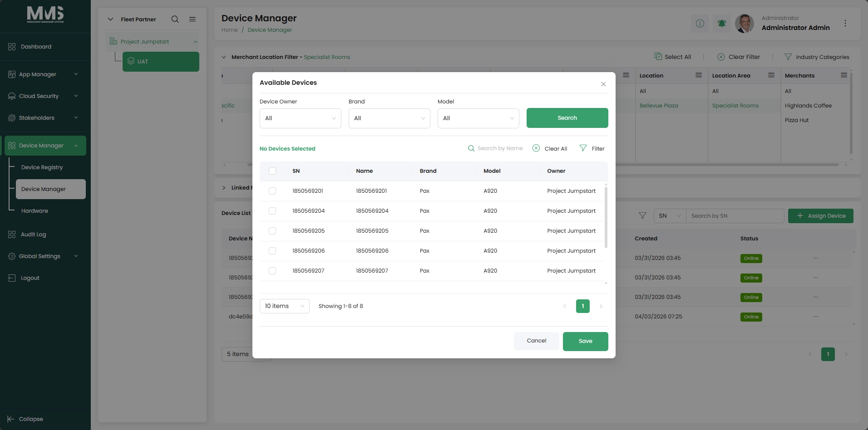Check the box for device 1850569205
Screen dimensions: 868x430
272,231
